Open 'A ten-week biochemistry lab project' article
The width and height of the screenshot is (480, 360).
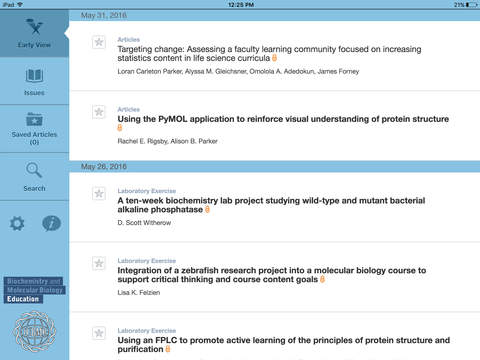tap(271, 205)
